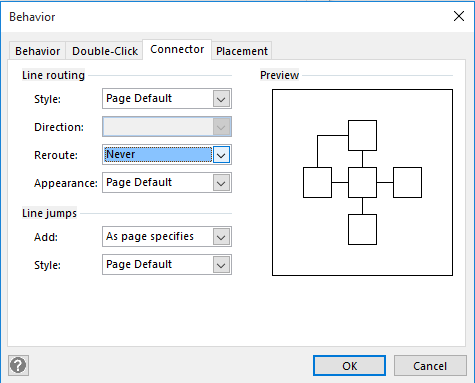
Task: Expand the Appearance dropdown arrow
Action: pyautogui.click(x=221, y=183)
